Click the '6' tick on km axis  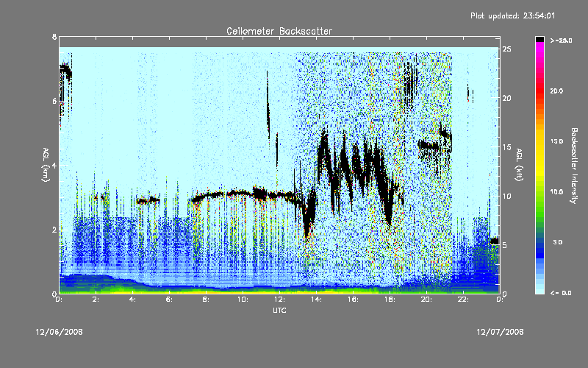(x=54, y=101)
